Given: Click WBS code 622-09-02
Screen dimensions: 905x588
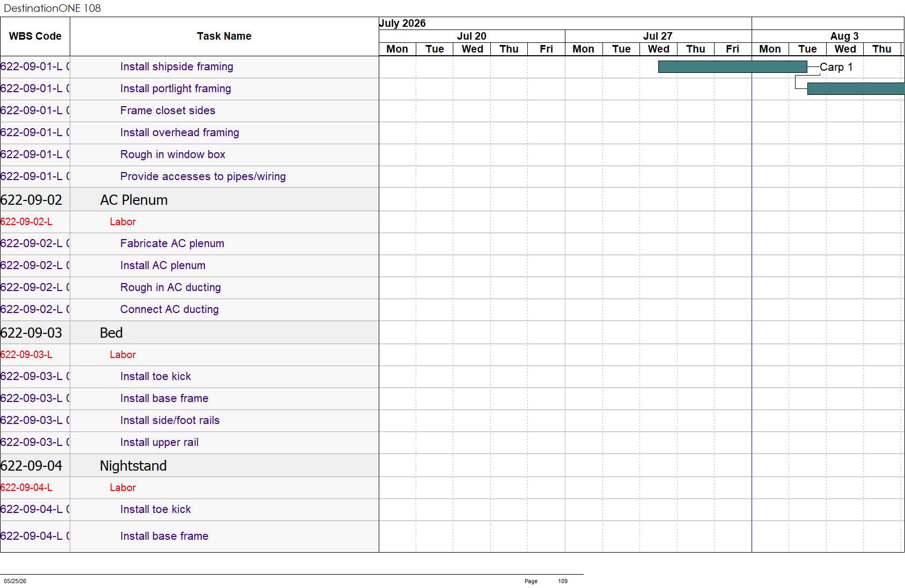Looking at the screenshot, I should pyautogui.click(x=31, y=200).
